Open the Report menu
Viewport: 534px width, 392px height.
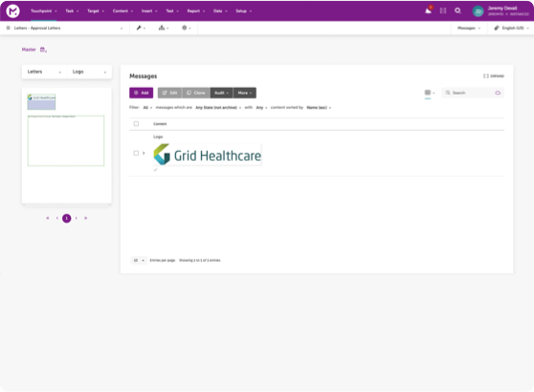pyautogui.click(x=196, y=11)
